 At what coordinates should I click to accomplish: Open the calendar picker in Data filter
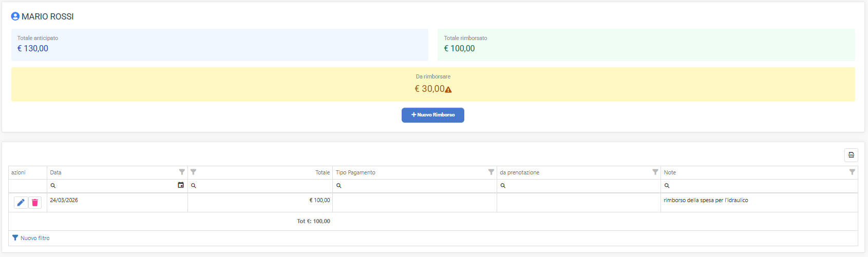[x=181, y=185]
